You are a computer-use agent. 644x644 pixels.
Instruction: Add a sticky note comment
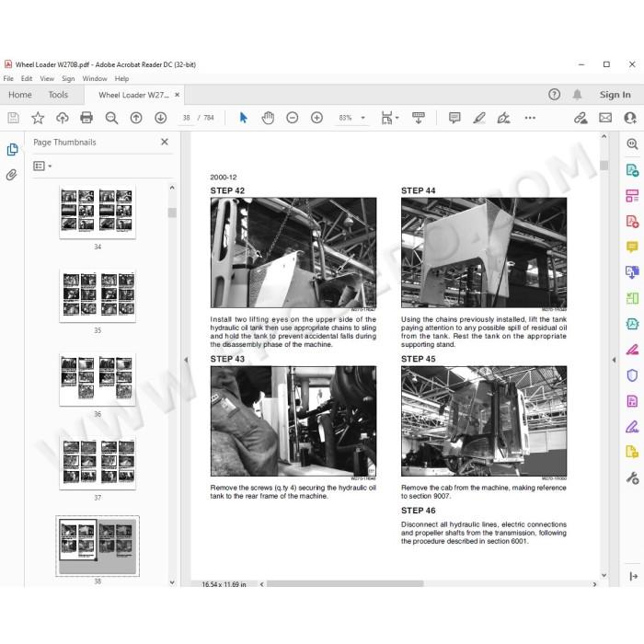click(x=454, y=118)
